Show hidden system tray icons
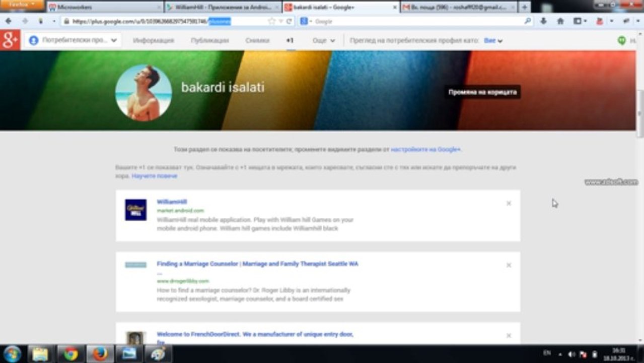 561,354
